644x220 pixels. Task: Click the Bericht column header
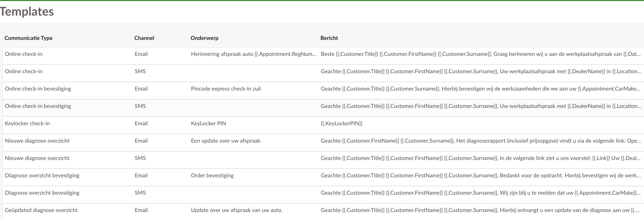click(x=329, y=38)
